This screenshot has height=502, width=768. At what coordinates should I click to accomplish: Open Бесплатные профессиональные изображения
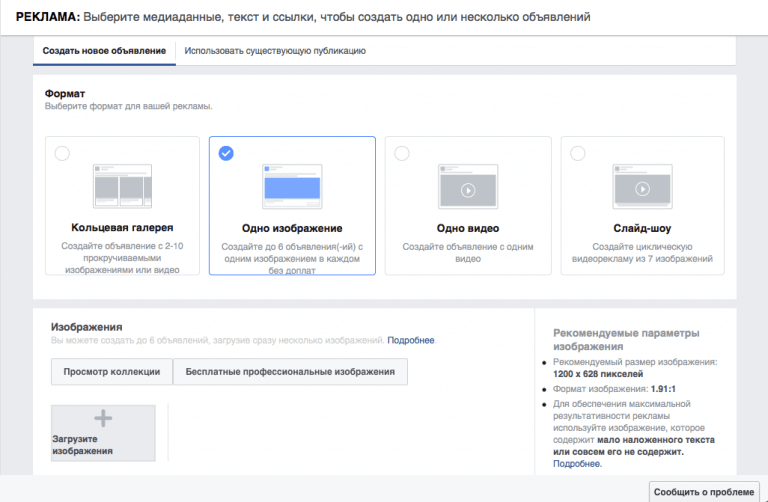[290, 372]
